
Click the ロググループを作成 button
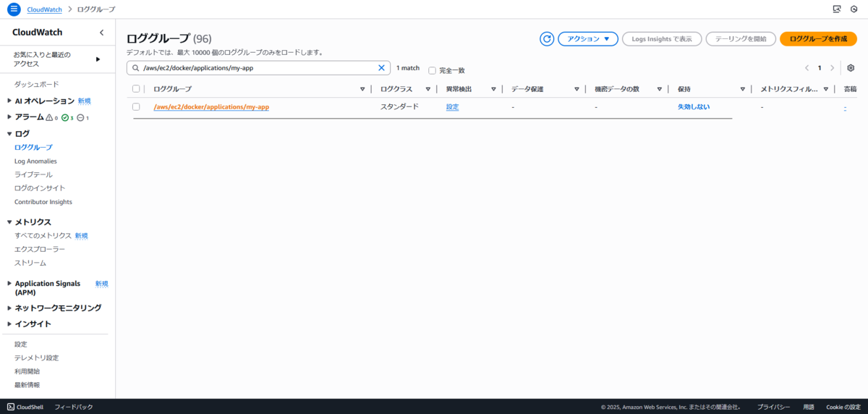point(818,39)
